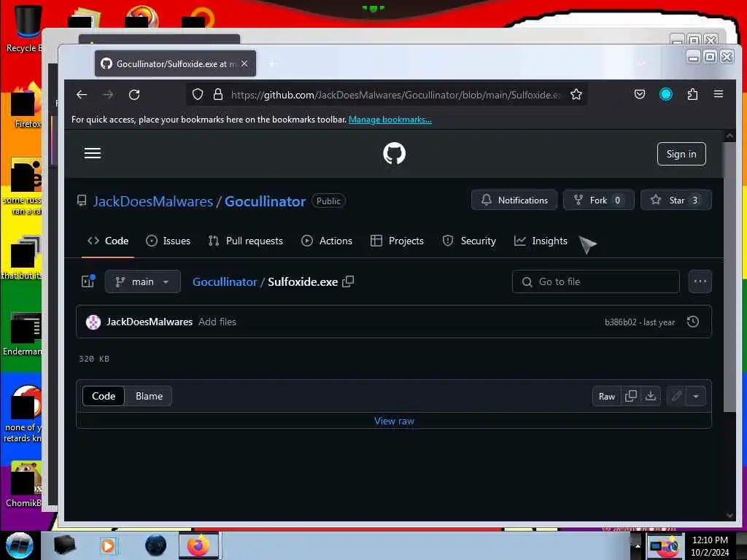
Task: Close the Gocullinator/Sulfoxide.exe browser tab
Action: coord(244,63)
